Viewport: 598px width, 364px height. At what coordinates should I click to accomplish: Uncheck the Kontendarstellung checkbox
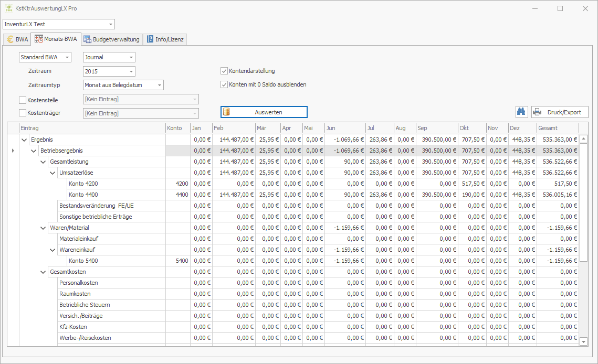pos(224,71)
